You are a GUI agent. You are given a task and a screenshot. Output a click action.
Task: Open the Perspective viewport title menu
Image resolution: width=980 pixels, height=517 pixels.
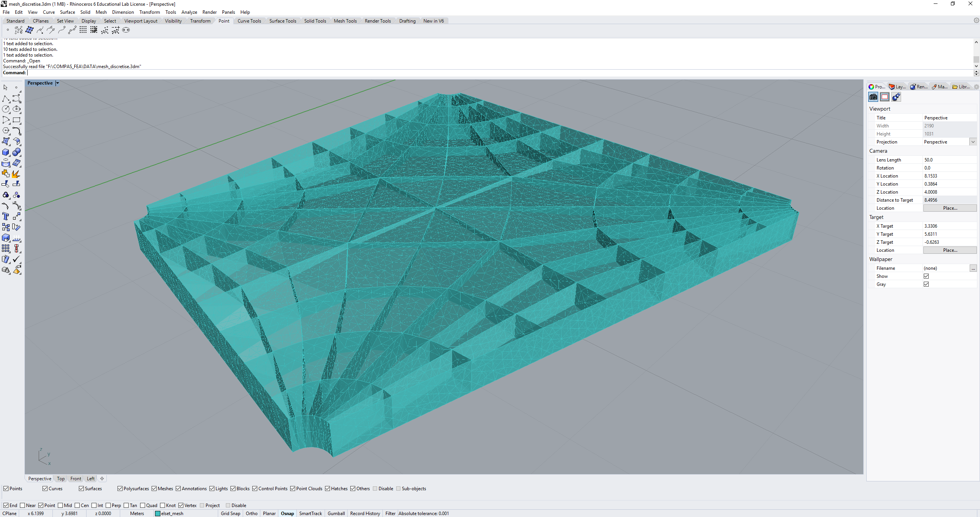pos(57,83)
